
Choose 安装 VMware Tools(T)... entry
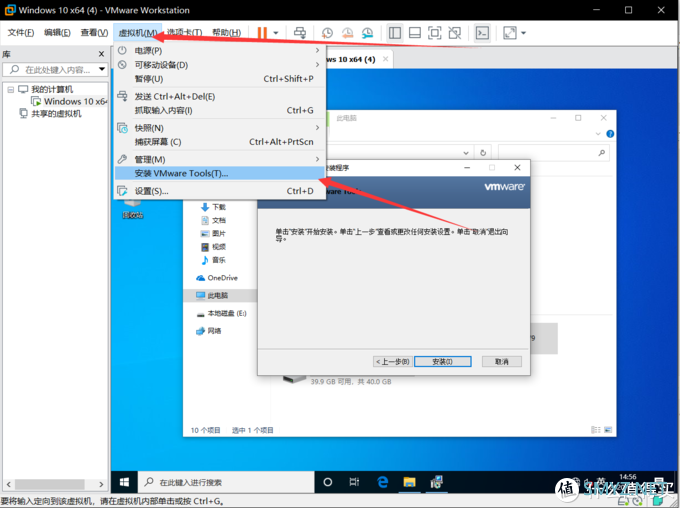(220, 173)
